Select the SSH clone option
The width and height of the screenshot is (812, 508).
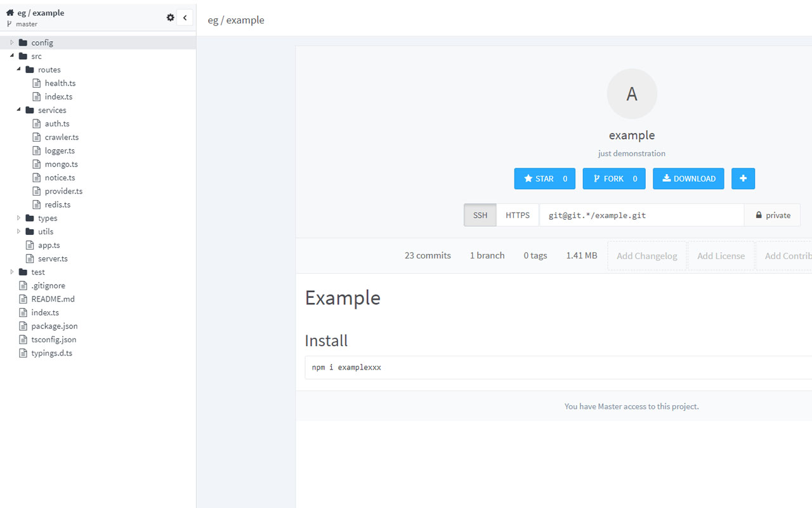[x=480, y=215]
